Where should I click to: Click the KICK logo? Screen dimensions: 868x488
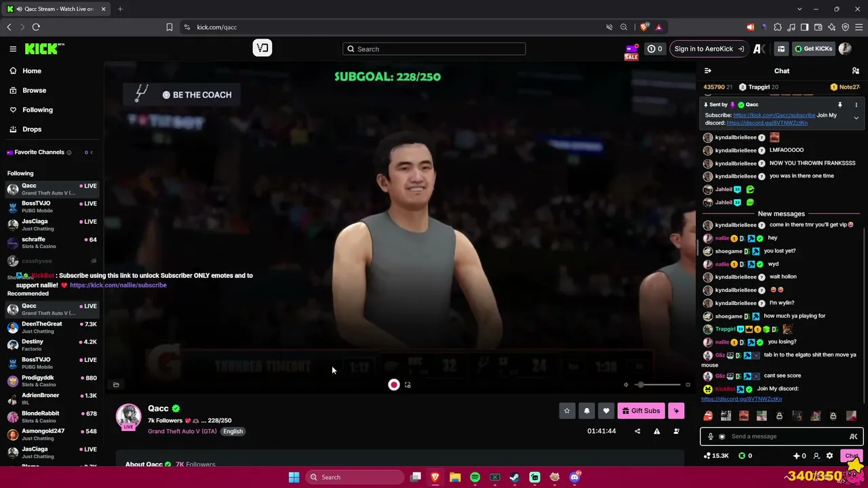tap(44, 49)
